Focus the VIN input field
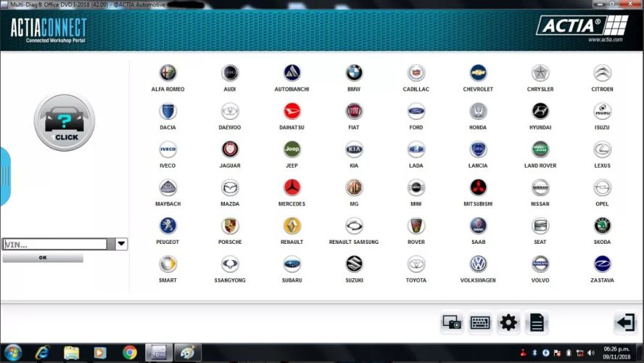 point(54,244)
